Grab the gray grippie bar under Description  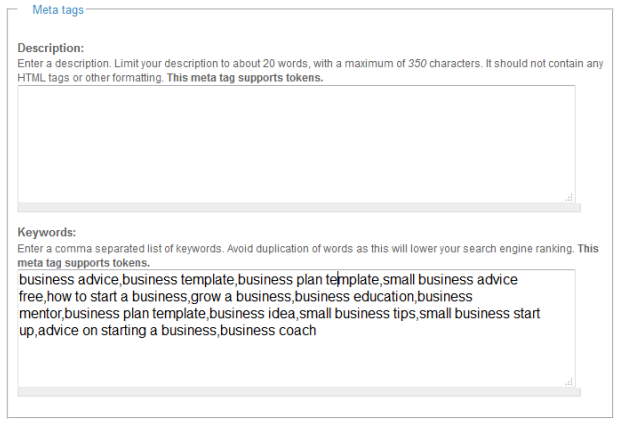[299, 208]
